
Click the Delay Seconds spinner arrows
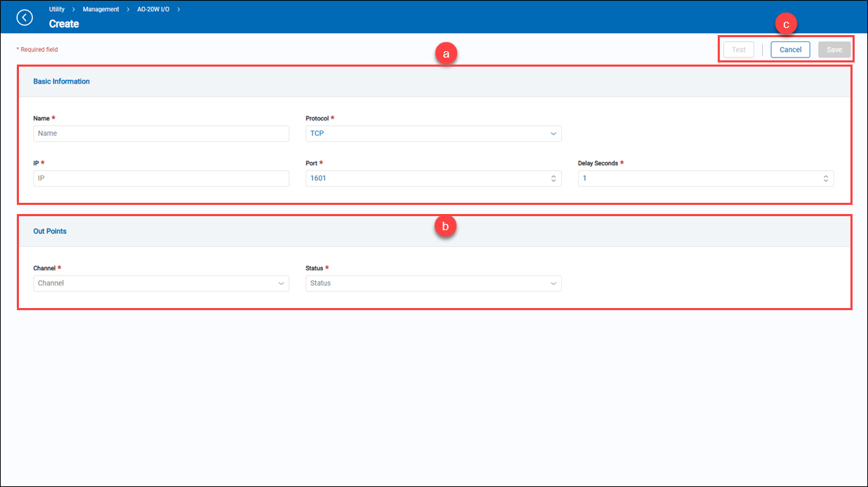click(x=826, y=178)
